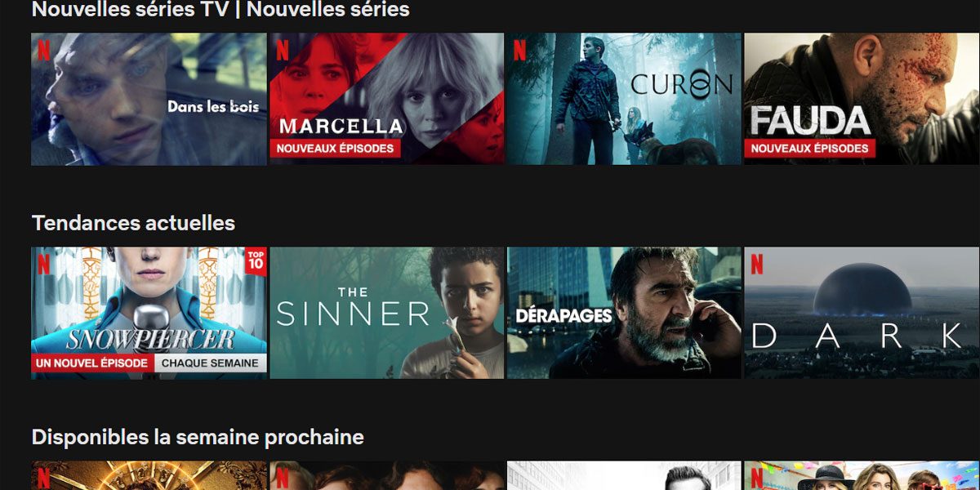
Task: Click the Netflix N logo on Marcella
Action: pyautogui.click(x=282, y=51)
